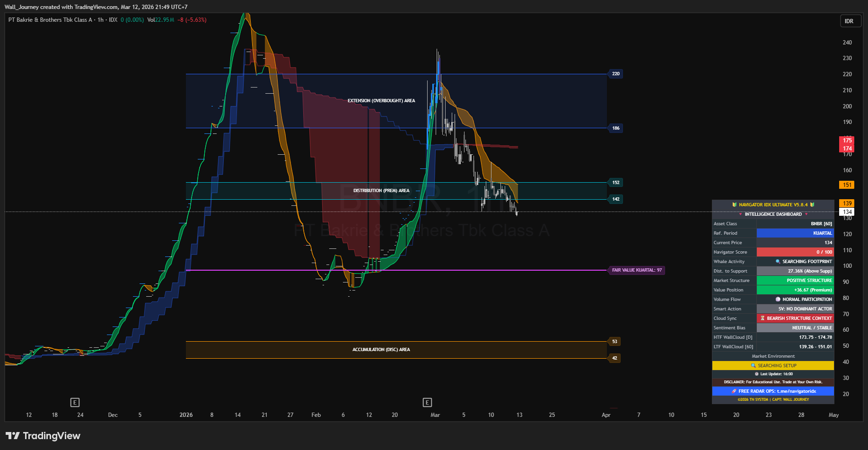This screenshot has width=868, height=450.
Task: Click the orb icon in Volume Flow row
Action: [778, 300]
